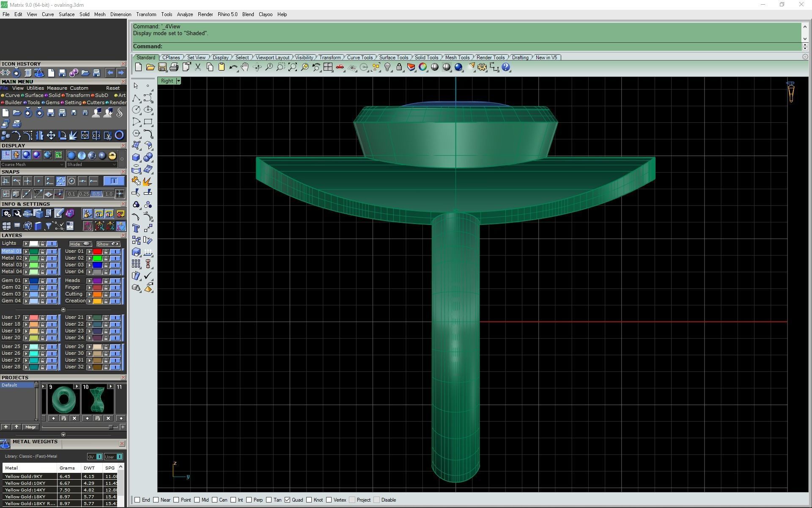Viewport: 812px width, 508px height.
Task: Open the Coarse Mesh dropdown in Display
Action: click(33, 165)
